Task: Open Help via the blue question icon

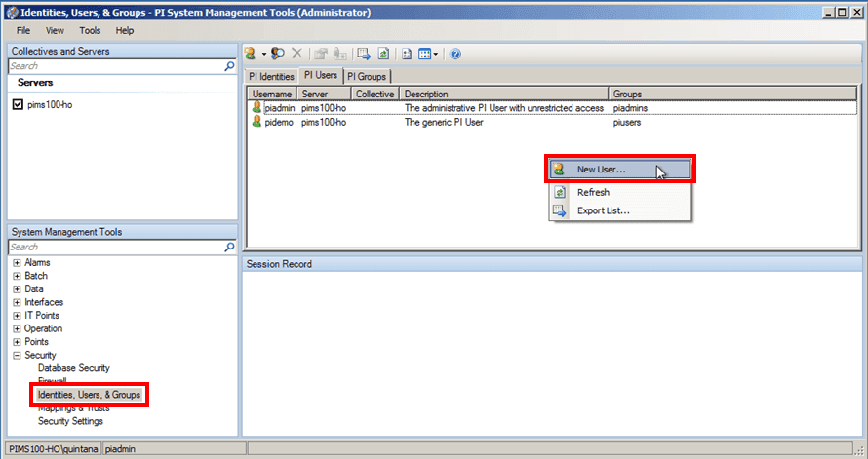Action: pos(455,54)
